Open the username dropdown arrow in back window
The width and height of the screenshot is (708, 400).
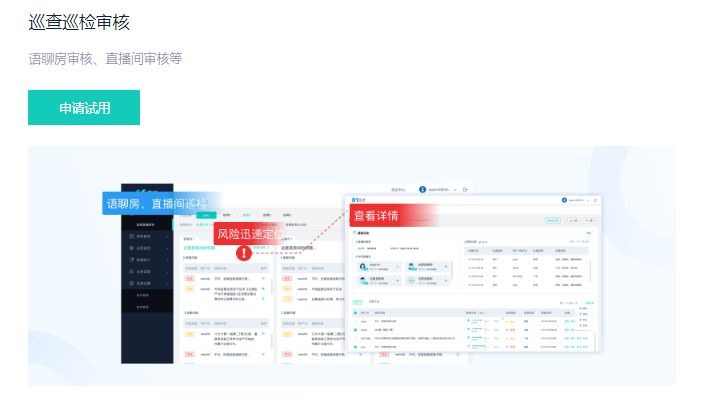click(x=455, y=189)
